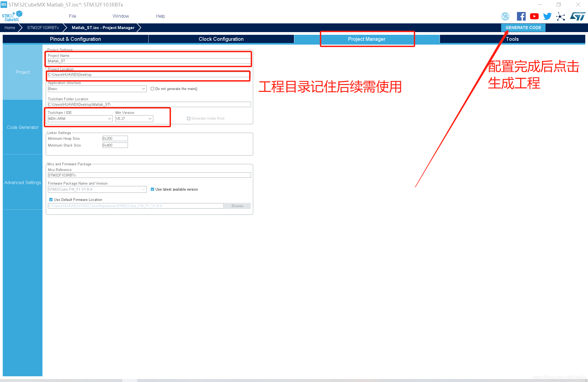This screenshot has height=382, width=588.
Task: Switch to Pinout & Configuration tab
Action: tap(75, 39)
